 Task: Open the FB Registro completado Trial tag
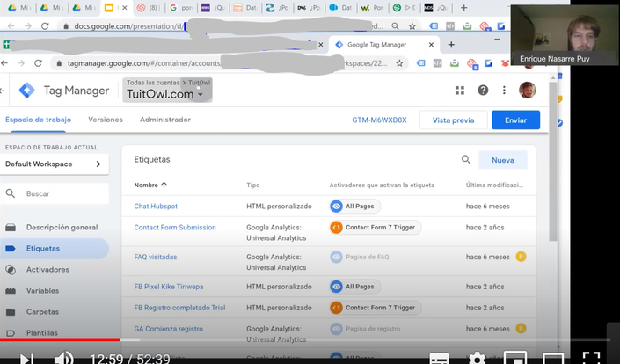pos(179,308)
